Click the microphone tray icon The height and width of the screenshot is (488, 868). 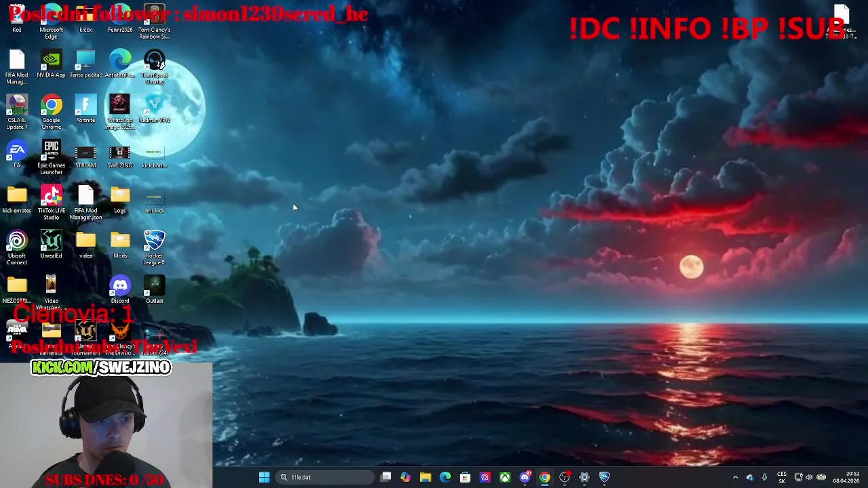[764, 477]
